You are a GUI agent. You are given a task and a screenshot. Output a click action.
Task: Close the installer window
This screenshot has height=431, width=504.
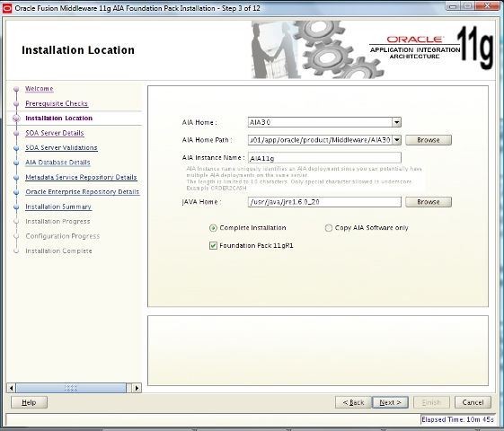(x=487, y=6)
